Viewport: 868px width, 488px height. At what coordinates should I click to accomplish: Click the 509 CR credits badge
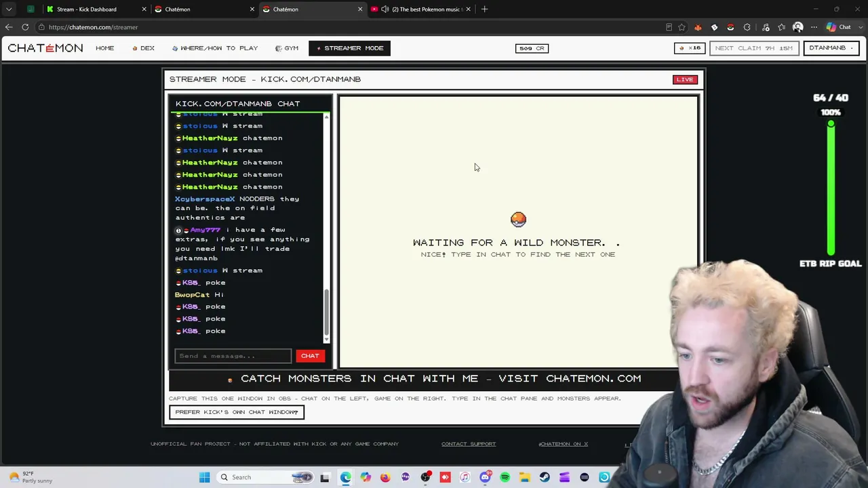(x=532, y=48)
